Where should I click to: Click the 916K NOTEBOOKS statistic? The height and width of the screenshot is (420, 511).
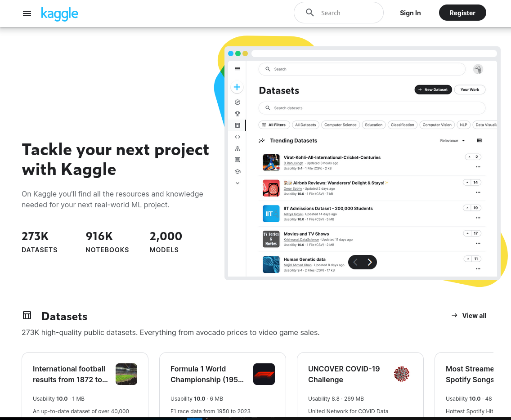pyautogui.click(x=107, y=242)
